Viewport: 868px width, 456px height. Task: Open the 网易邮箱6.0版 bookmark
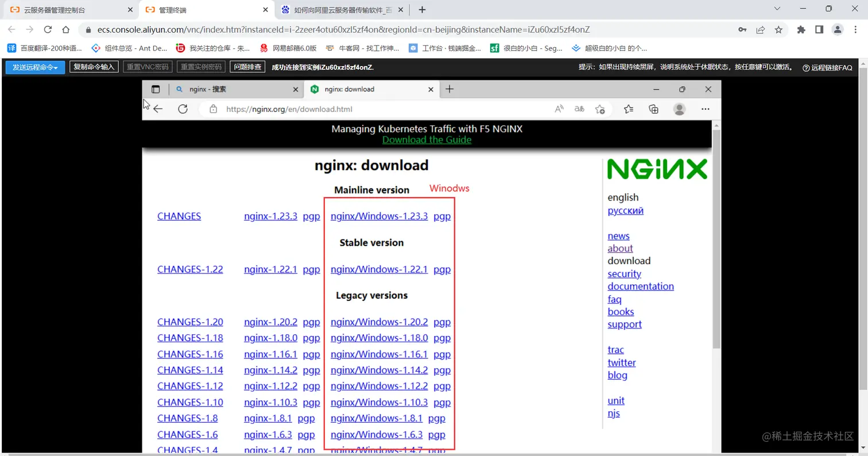click(x=288, y=48)
